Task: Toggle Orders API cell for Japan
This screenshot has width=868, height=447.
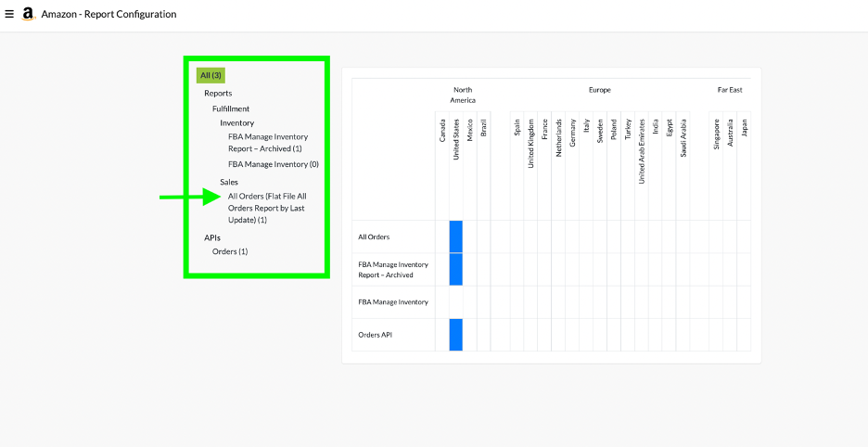Action: [x=744, y=335]
